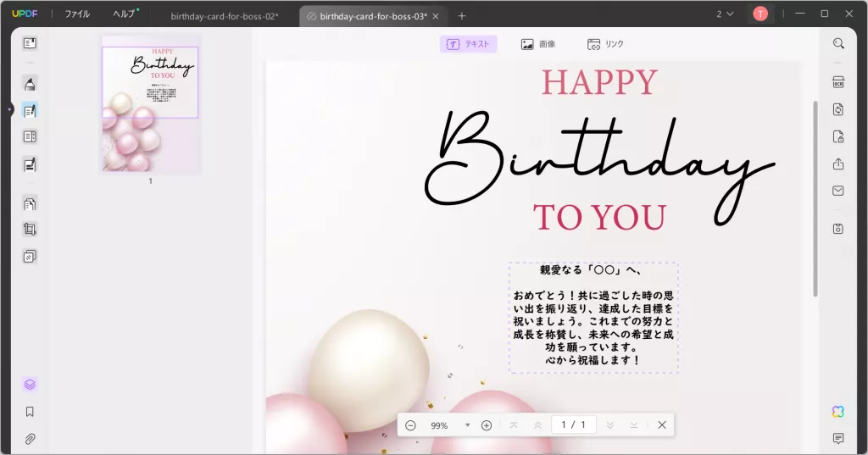Open the comments chat icon at bottom right
Screen dimensions: 868x455
[x=838, y=438]
